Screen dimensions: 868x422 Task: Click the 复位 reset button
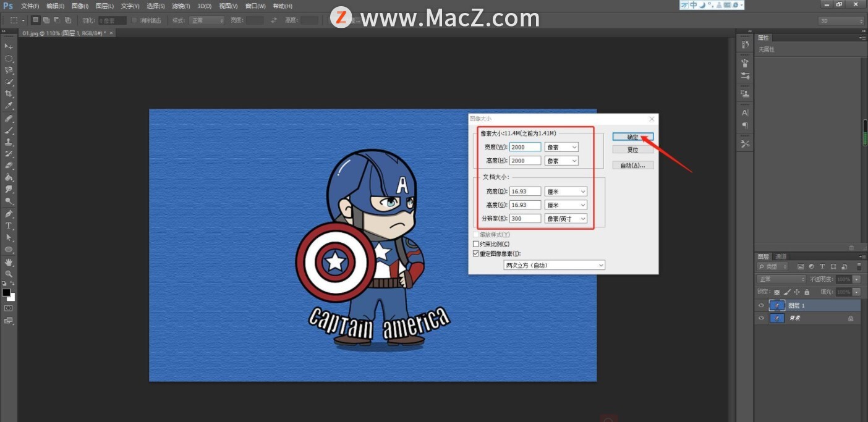pyautogui.click(x=632, y=150)
